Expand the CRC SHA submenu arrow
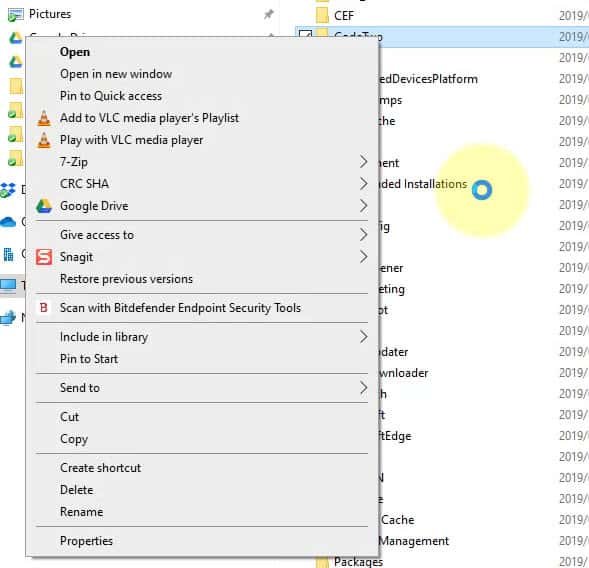 [363, 184]
